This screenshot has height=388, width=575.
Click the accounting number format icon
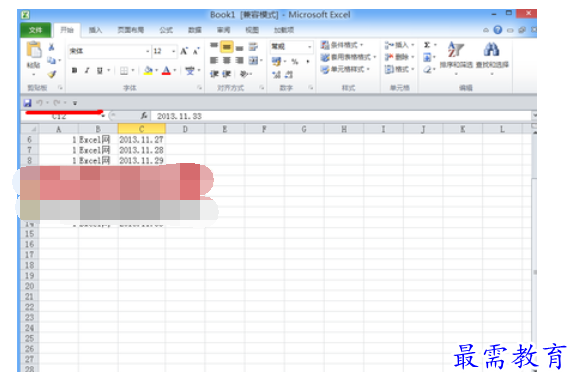coord(276,61)
